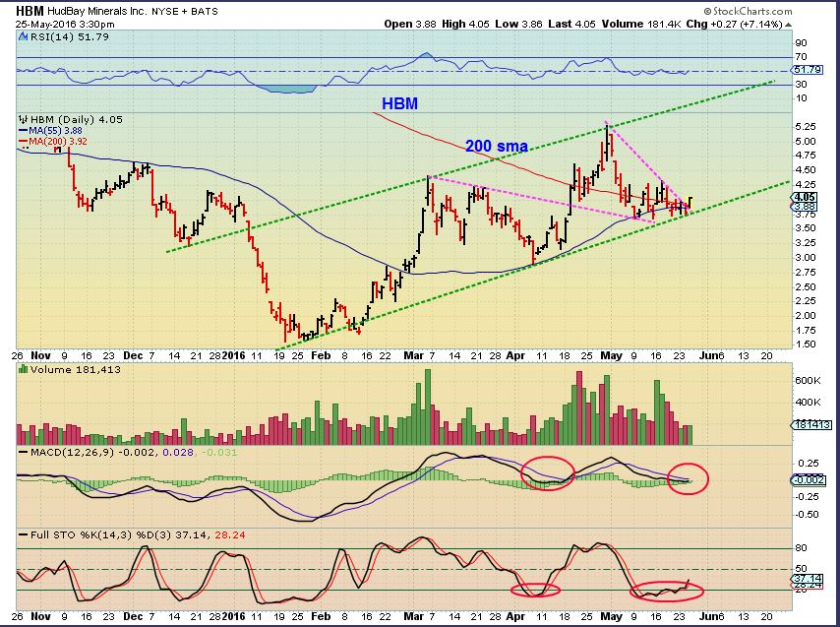Screen dimensions: 840x627
Task: Click the 4.05 last price tag on axis
Action: [806, 197]
